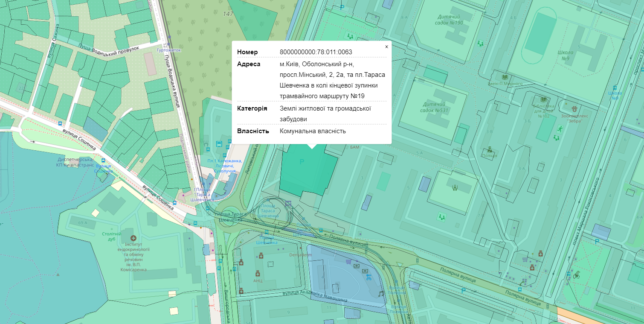This screenshot has width=644, height=324.
Task: Click the Комунальна власність ownership value
Action: [x=313, y=131]
